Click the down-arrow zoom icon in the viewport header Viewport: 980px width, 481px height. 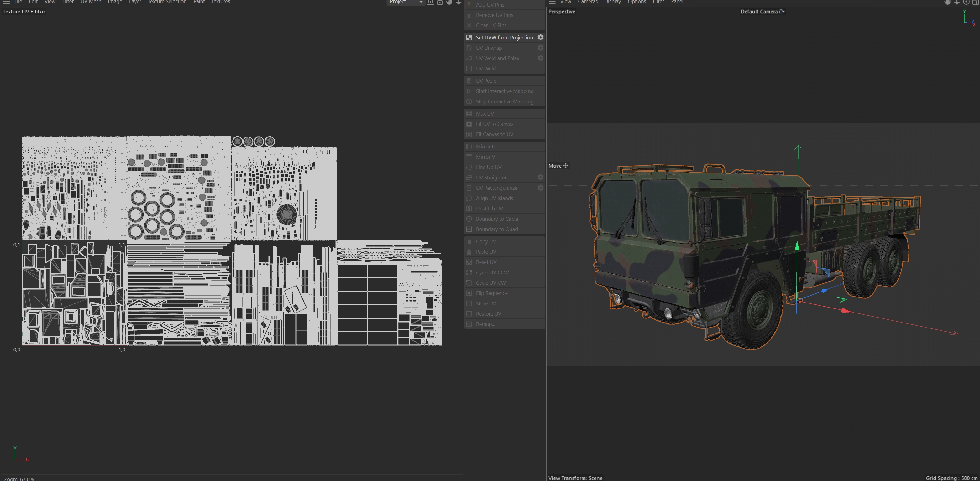pos(956,2)
